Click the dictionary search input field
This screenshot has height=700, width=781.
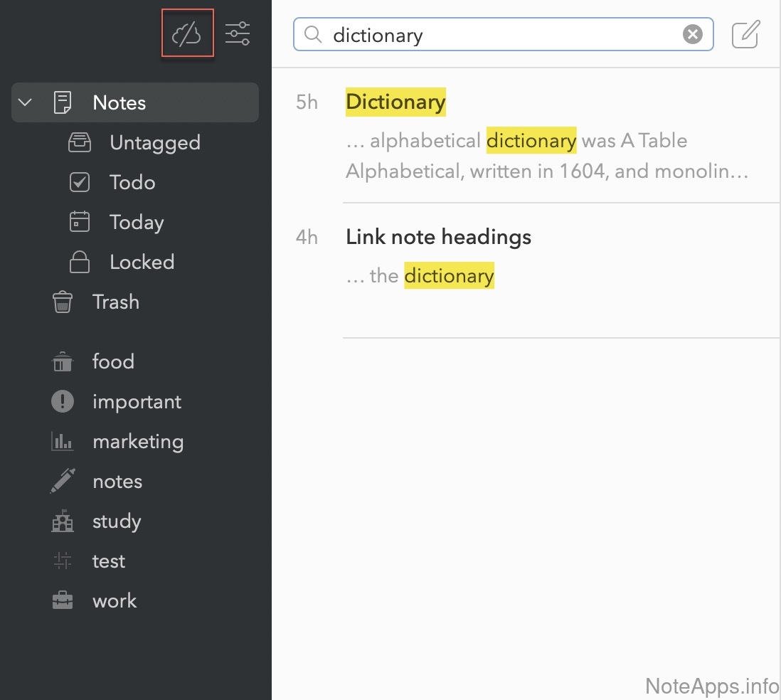coord(498,35)
